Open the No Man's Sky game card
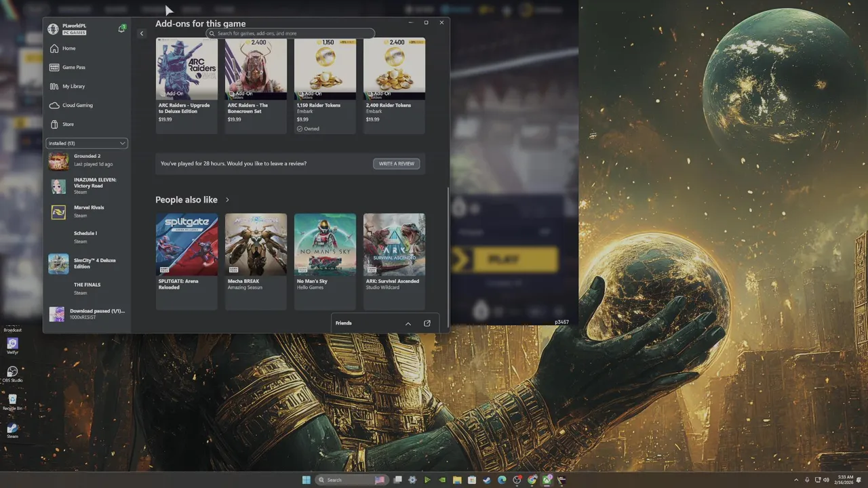 [x=325, y=261]
